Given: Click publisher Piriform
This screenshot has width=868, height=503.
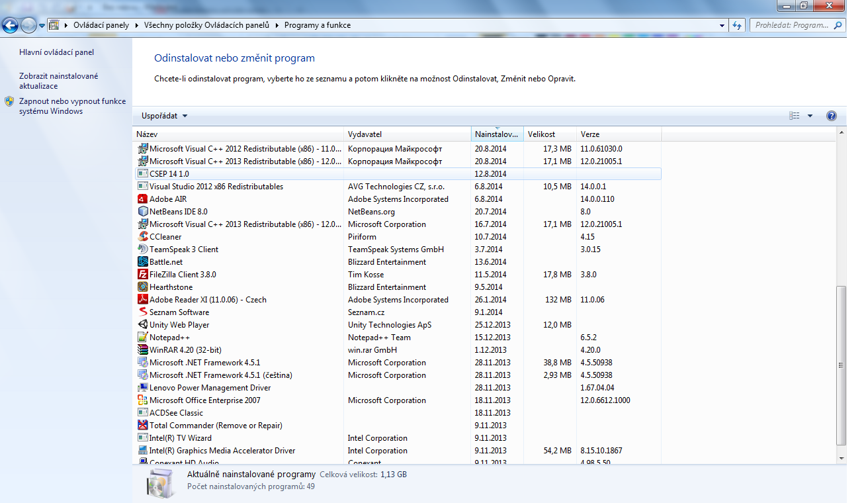Looking at the screenshot, I should pos(362,237).
